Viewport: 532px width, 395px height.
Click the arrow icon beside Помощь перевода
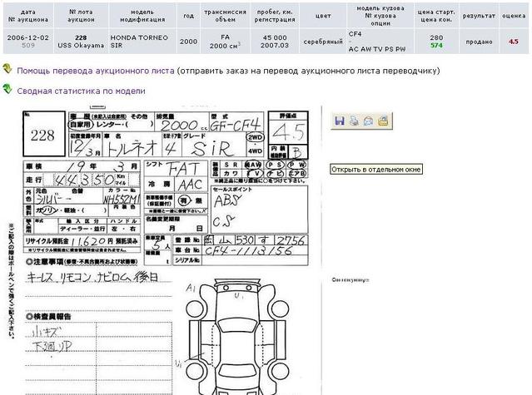7,69
